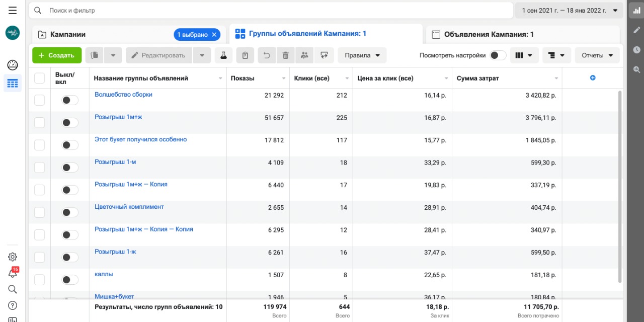The image size is (644, 322).
Task: Click the A/B test flask icon
Action: pos(224,55)
